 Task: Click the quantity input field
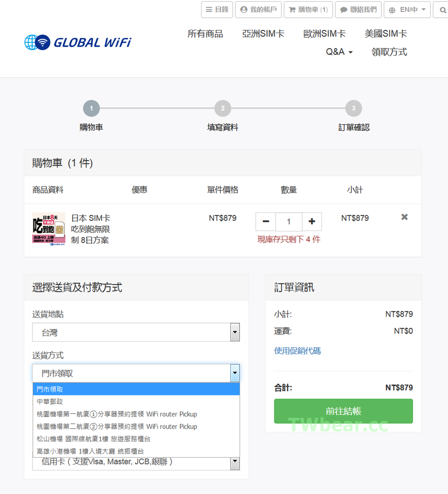click(289, 222)
